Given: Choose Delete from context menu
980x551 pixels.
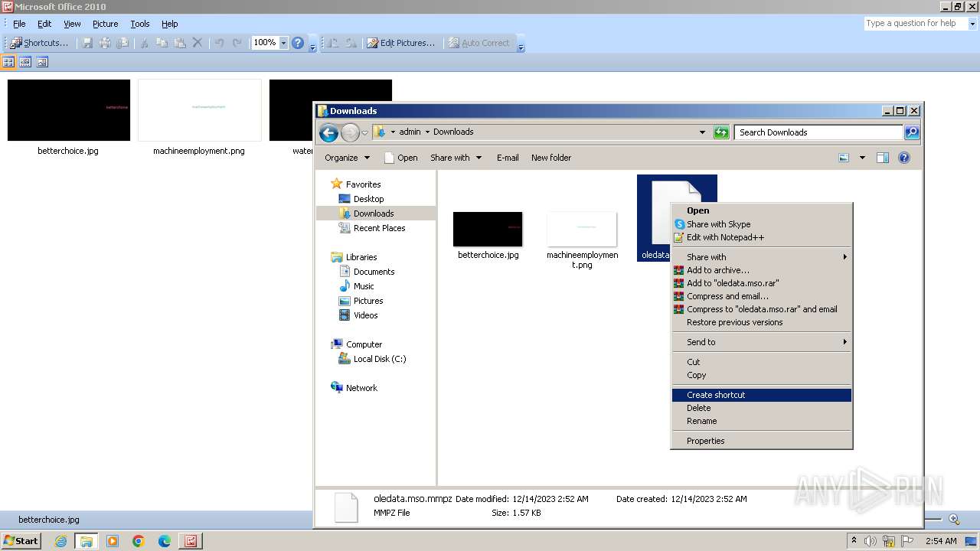Looking at the screenshot, I should (762, 408).
